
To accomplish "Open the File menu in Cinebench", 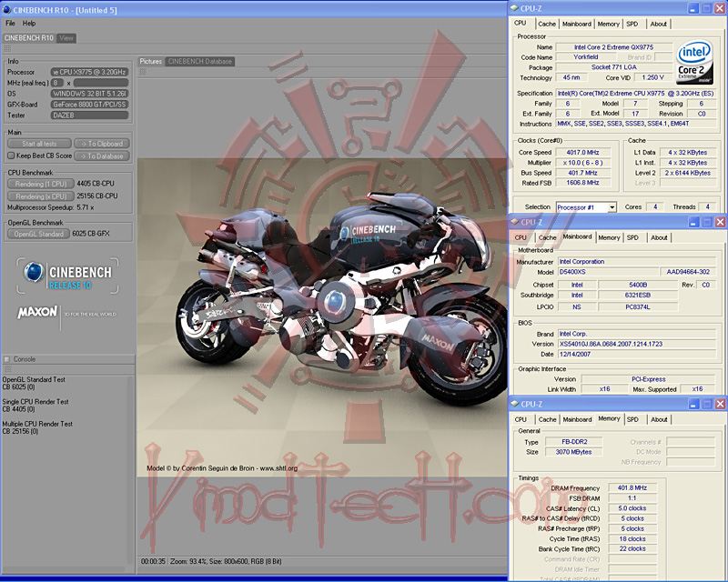I will click(x=10, y=24).
